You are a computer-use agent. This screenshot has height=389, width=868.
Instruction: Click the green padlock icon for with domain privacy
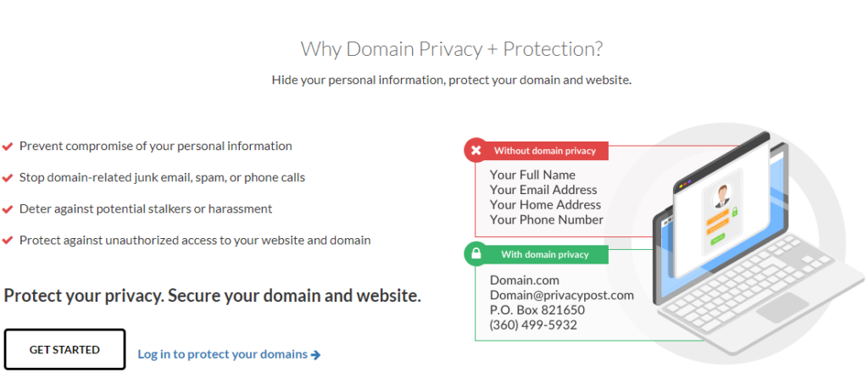(476, 253)
